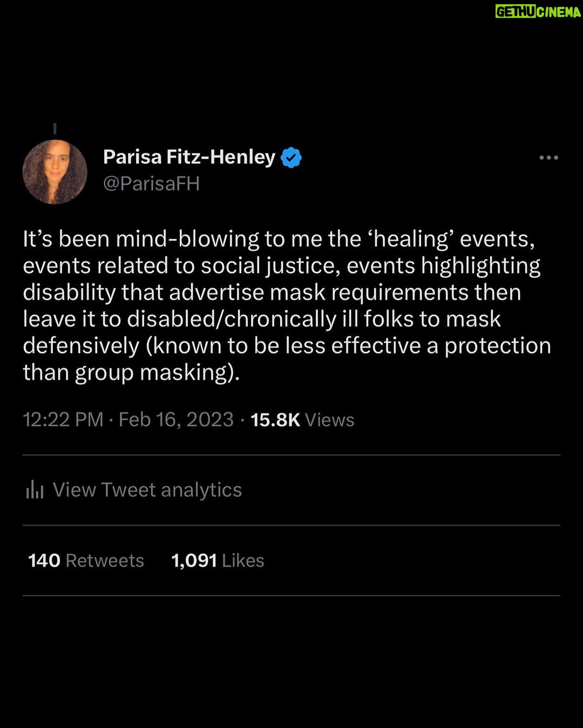Viewport: 583px width, 728px height.
Task: Click the 15.8K Views count
Action: click(x=302, y=420)
